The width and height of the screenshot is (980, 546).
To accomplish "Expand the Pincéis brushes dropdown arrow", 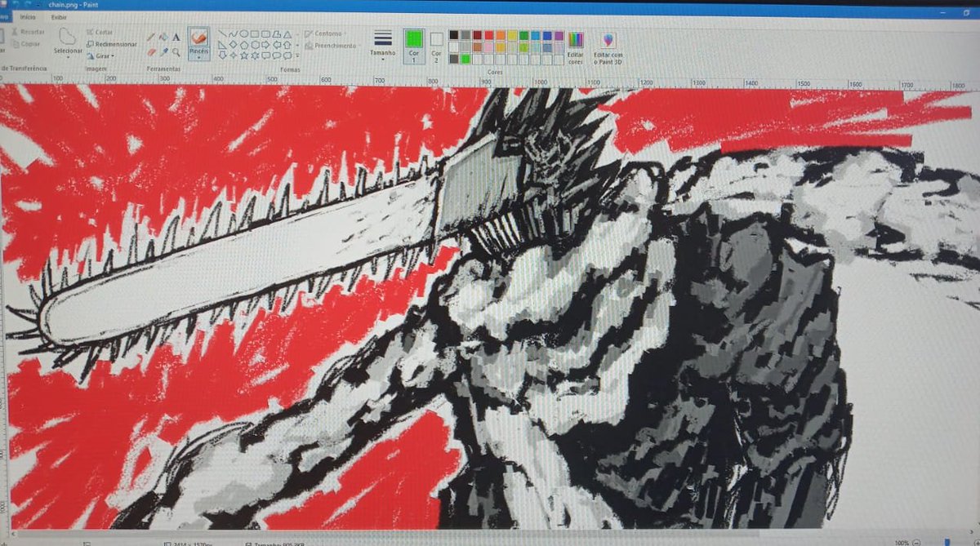I will [x=199, y=56].
